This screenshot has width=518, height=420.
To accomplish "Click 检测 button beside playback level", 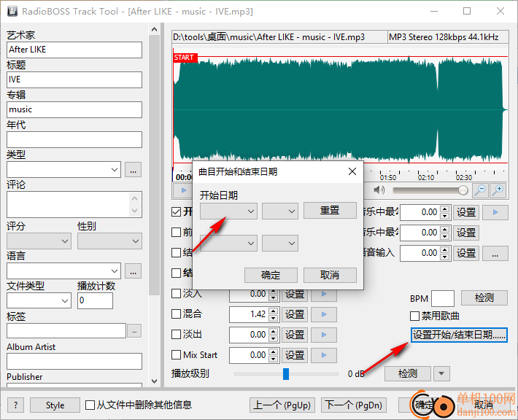I will (408, 374).
